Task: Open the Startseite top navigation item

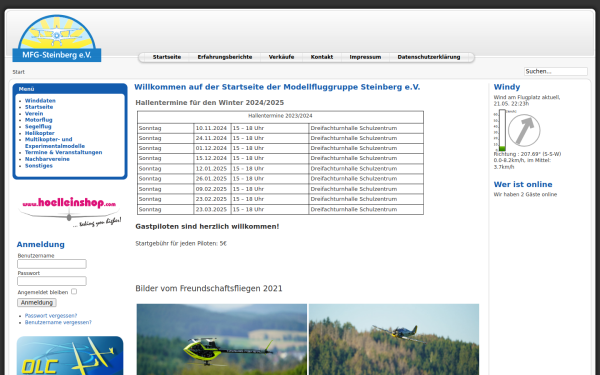Action: click(x=167, y=57)
